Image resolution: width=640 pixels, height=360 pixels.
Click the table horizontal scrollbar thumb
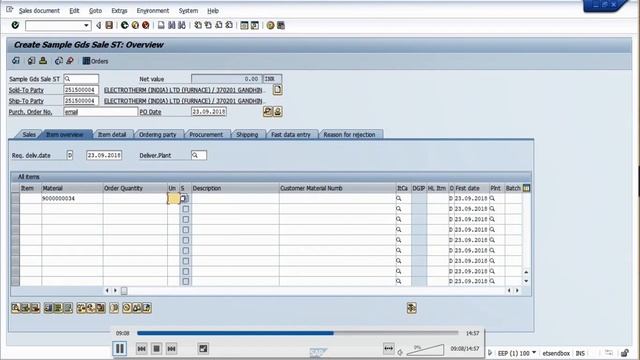[x=124, y=291]
